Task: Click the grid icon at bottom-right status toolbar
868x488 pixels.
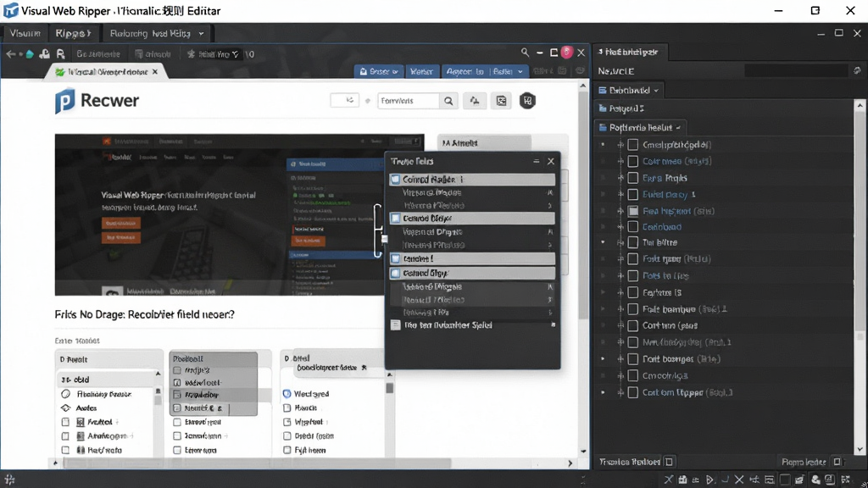Action: point(845,480)
